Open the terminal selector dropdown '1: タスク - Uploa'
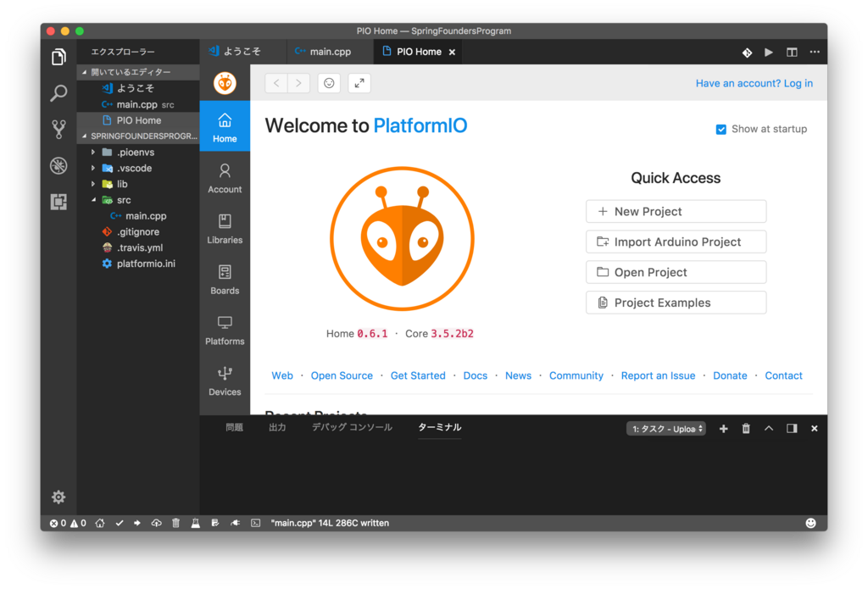The image size is (868, 589). tap(666, 429)
